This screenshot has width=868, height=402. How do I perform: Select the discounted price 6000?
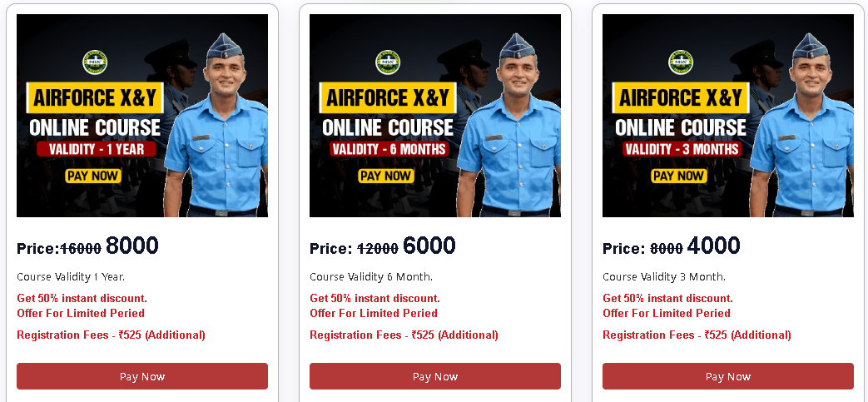[x=429, y=246]
